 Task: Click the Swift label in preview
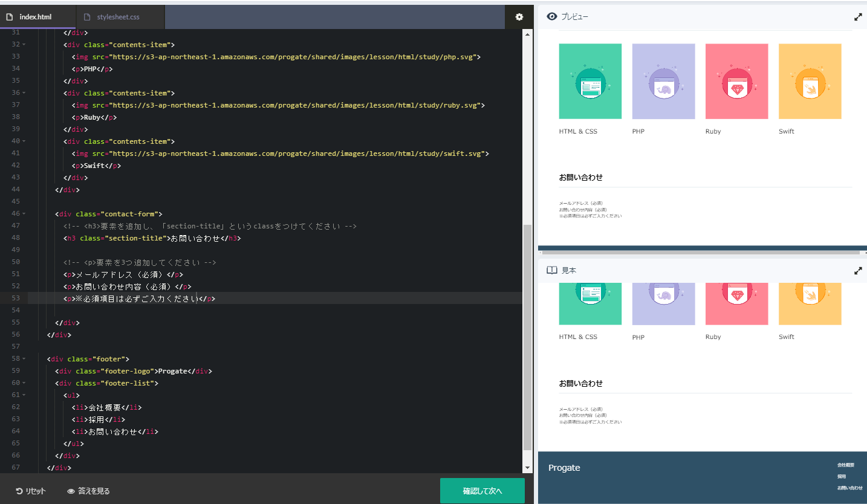(x=786, y=131)
